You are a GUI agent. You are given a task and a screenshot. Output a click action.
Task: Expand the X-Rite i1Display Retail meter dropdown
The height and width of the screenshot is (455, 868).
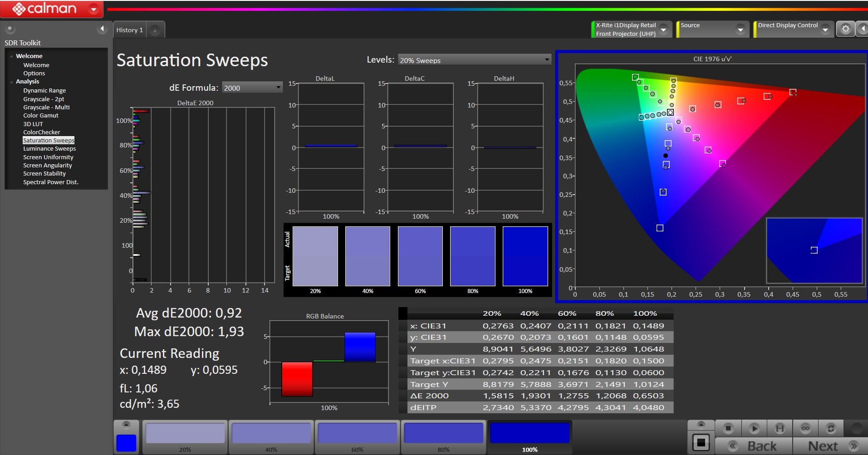click(663, 29)
